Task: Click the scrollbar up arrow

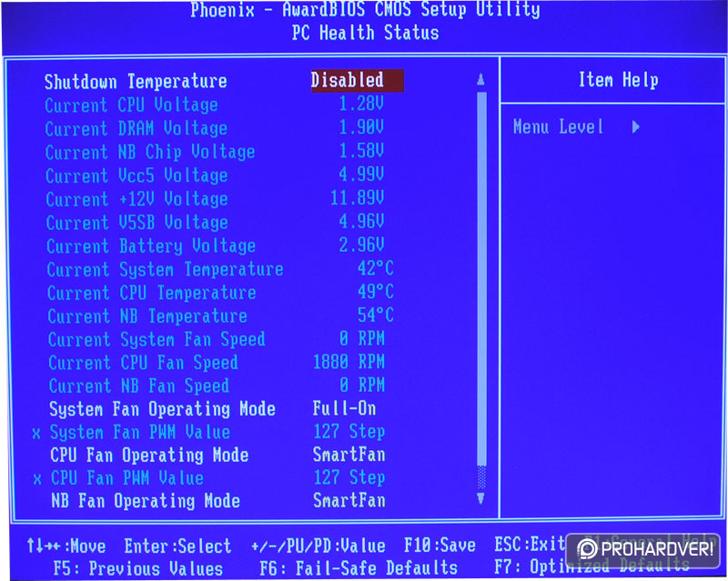Action: pyautogui.click(x=481, y=79)
